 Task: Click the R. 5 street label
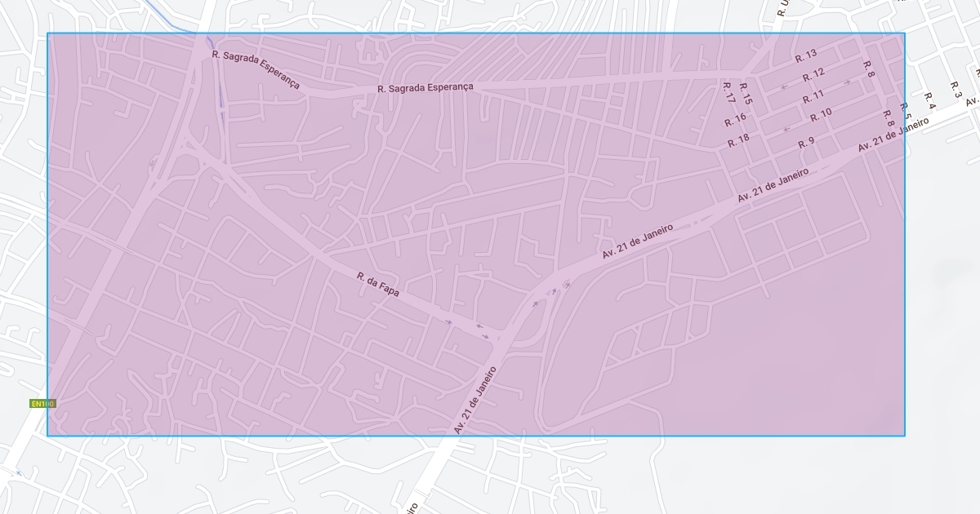click(x=904, y=110)
